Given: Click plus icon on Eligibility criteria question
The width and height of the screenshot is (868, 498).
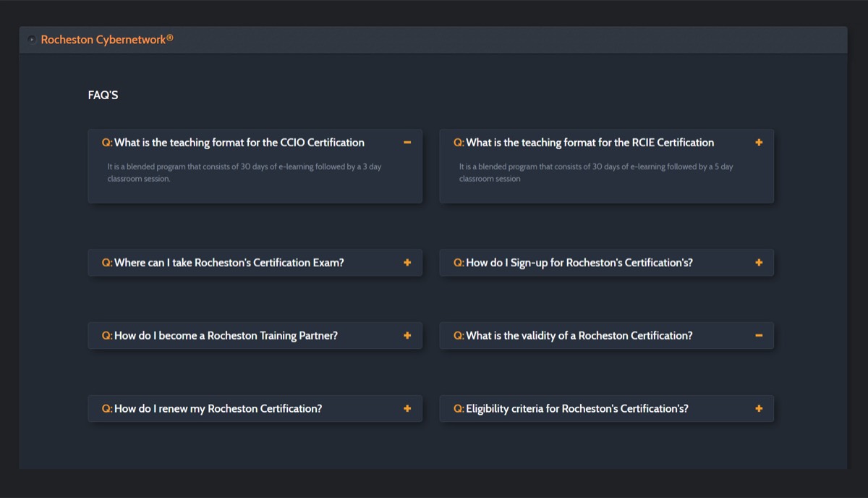Looking at the screenshot, I should pyautogui.click(x=759, y=409).
